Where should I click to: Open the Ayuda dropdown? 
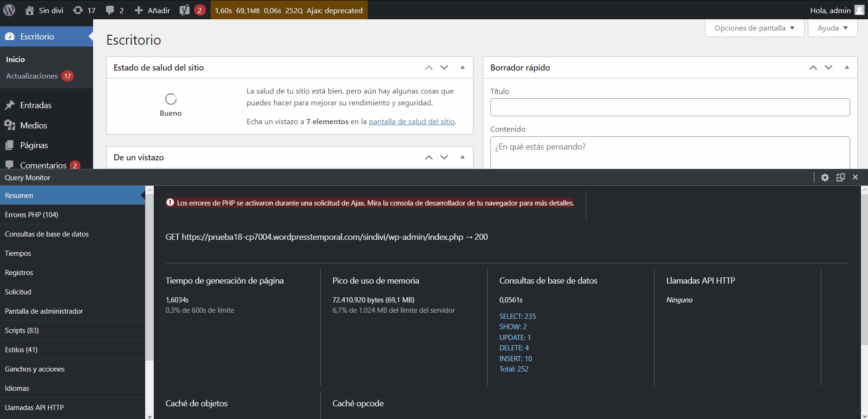pos(832,28)
